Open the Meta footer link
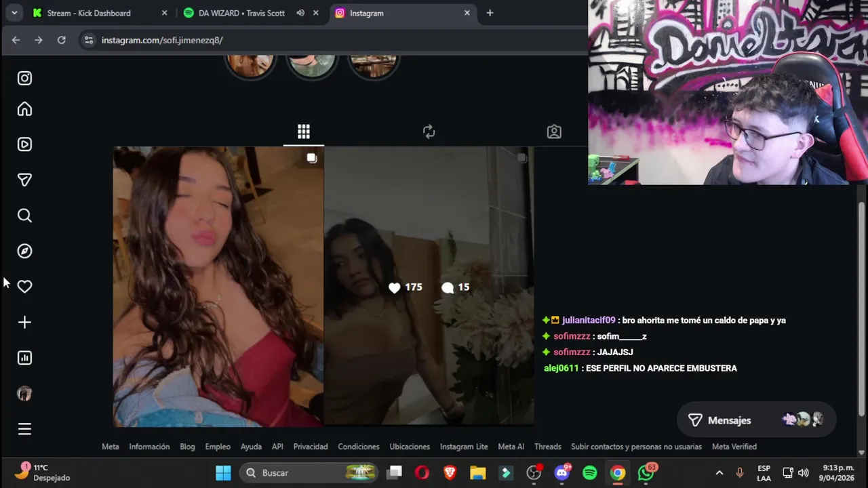868x488 pixels. pyautogui.click(x=110, y=447)
